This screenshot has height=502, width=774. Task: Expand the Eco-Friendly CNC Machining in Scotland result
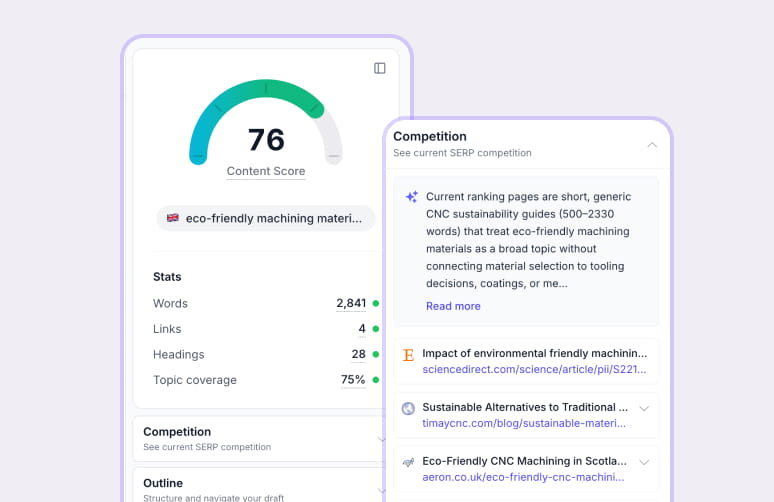click(x=644, y=462)
